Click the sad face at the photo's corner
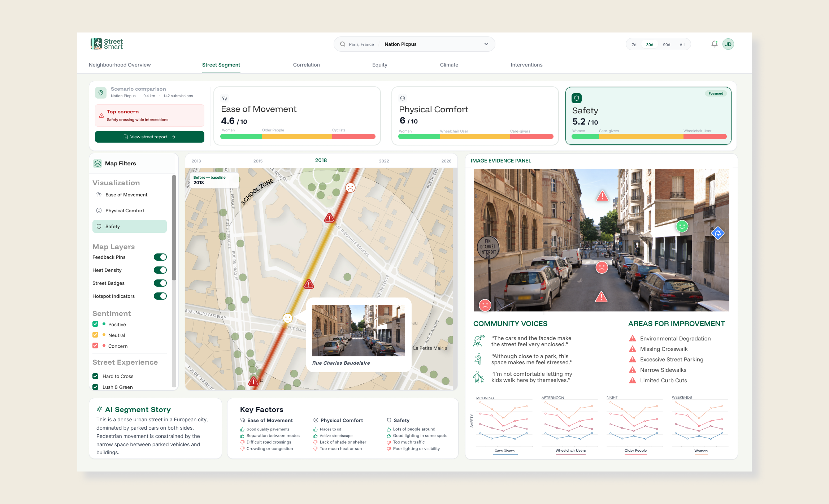The width and height of the screenshot is (829, 504). [485, 305]
